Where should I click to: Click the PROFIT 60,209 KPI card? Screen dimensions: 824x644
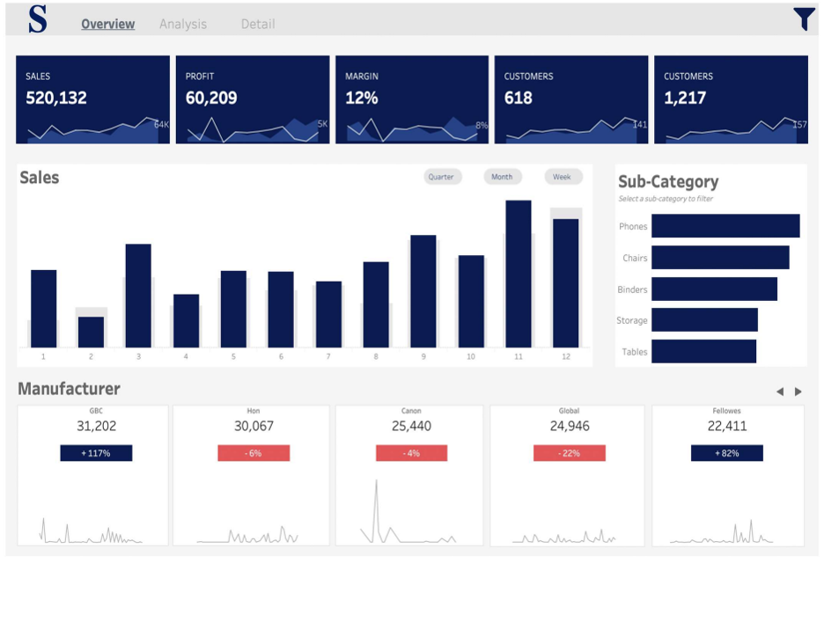point(253,99)
